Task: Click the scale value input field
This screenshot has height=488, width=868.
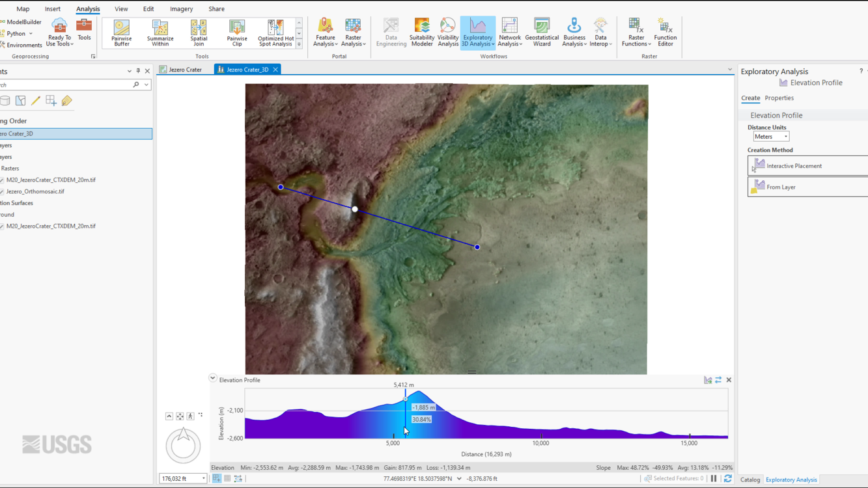Action: (179, 478)
